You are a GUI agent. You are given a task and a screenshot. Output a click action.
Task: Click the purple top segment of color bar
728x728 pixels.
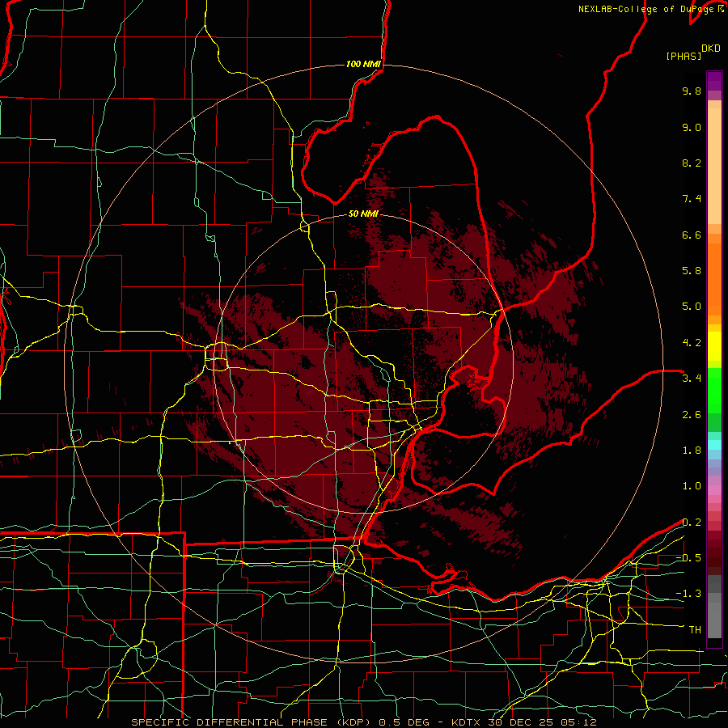tap(714, 81)
